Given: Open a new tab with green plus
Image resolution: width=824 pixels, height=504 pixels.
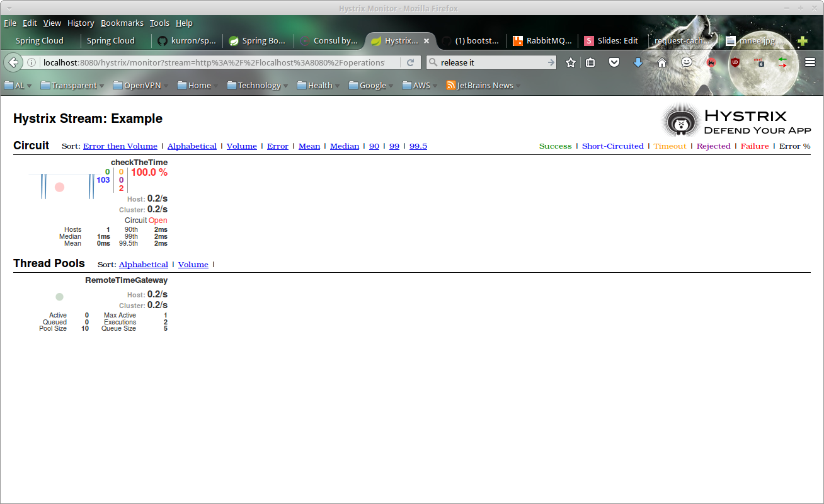Looking at the screenshot, I should point(803,41).
